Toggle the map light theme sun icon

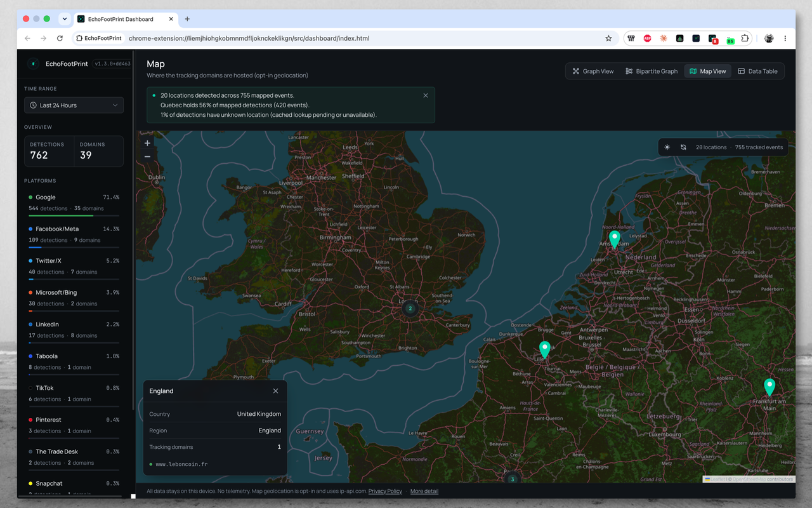point(667,147)
